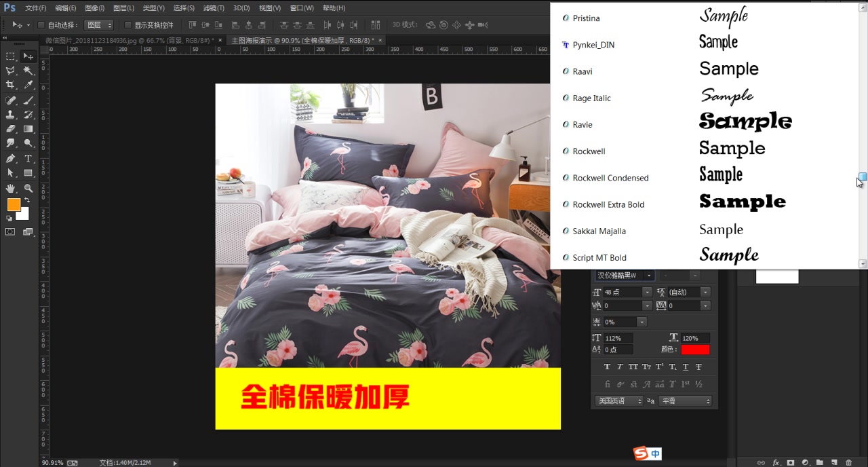Select the Crop tool
Screen dimensions: 868x467
tap(10, 85)
